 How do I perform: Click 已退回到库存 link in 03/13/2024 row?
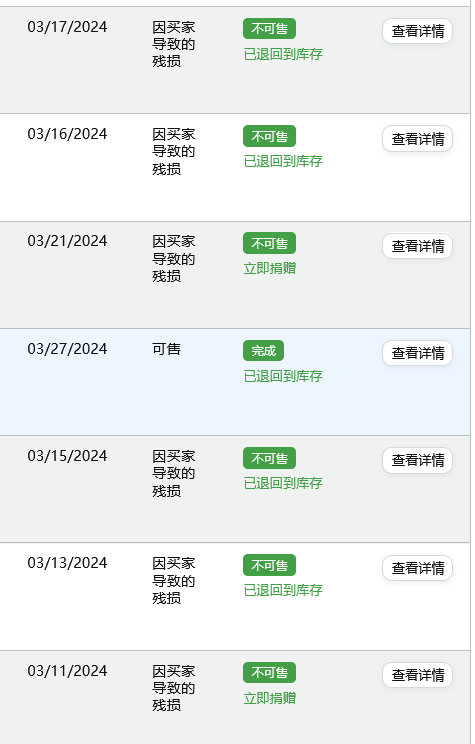(283, 591)
